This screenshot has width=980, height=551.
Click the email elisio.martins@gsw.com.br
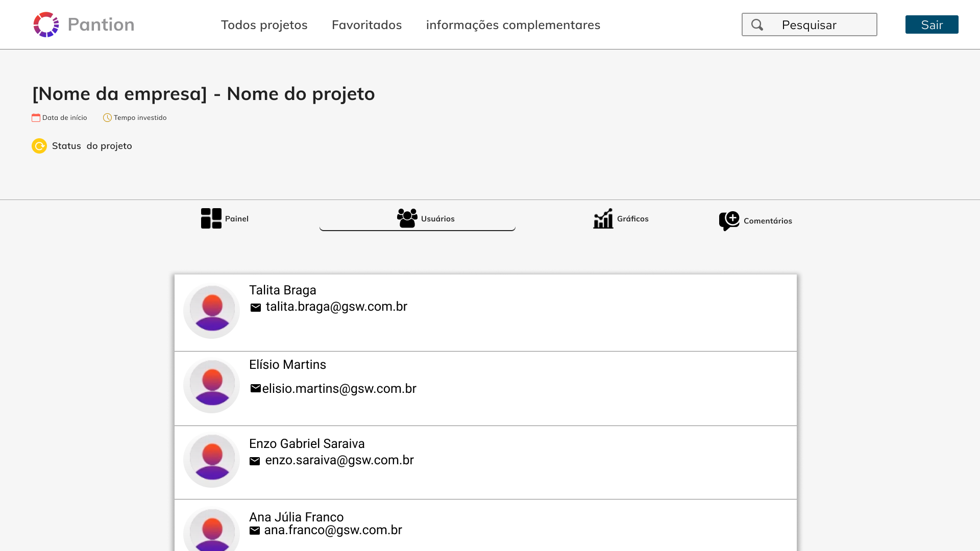tap(339, 389)
